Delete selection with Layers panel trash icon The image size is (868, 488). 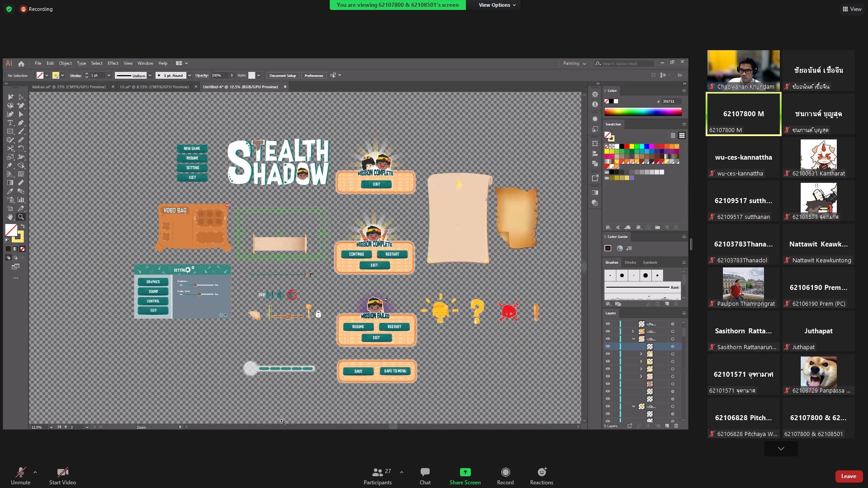676,426
